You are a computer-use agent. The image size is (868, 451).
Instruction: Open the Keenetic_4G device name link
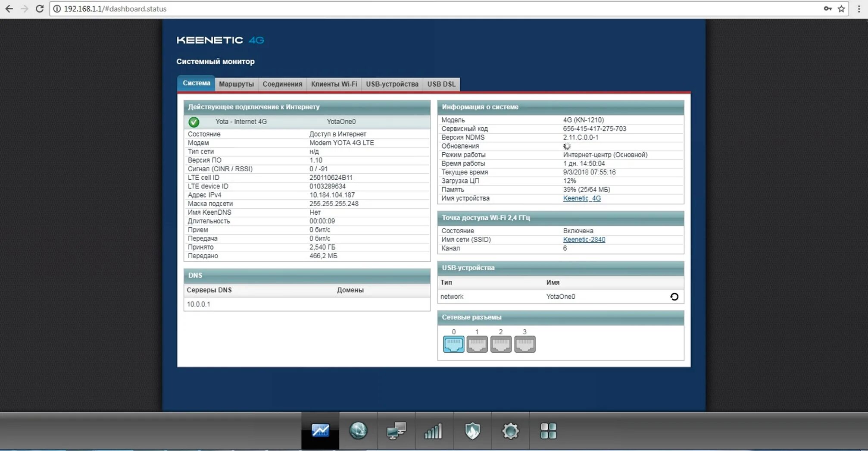click(x=582, y=198)
